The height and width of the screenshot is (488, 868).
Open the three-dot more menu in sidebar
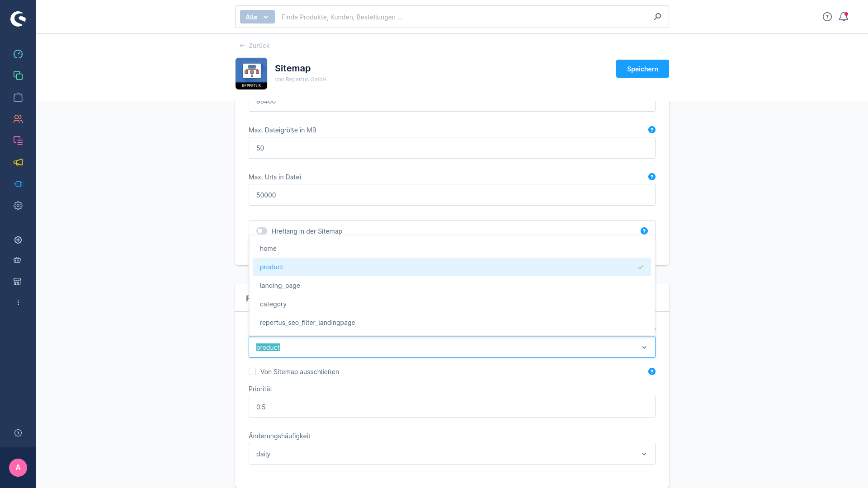[18, 303]
